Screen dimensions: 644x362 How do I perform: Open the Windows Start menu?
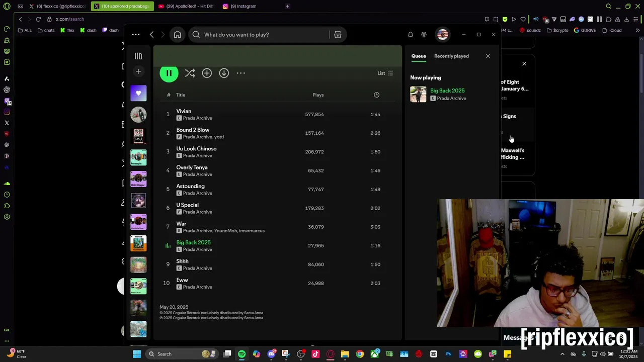(137, 354)
